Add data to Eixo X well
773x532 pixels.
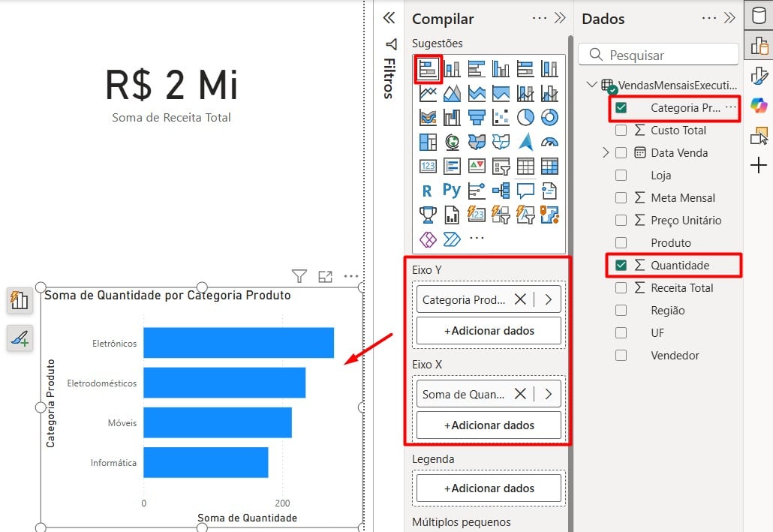pyautogui.click(x=489, y=425)
